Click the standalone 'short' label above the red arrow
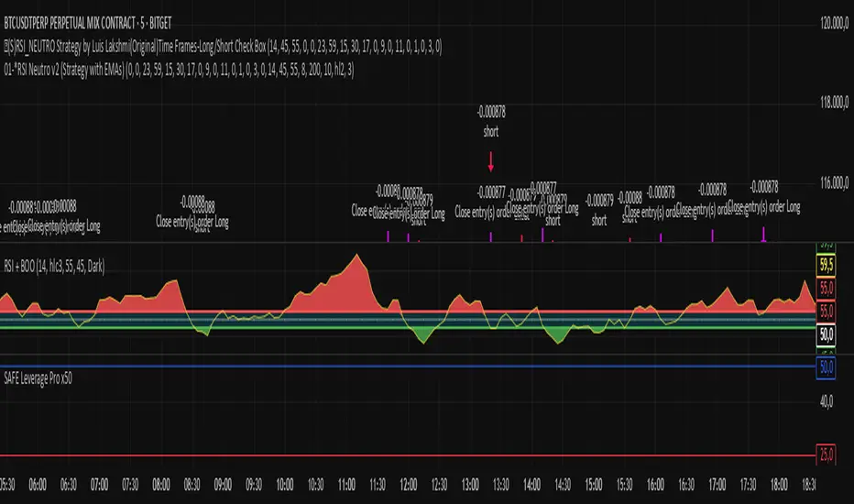The height and width of the screenshot is (504, 854). (491, 131)
